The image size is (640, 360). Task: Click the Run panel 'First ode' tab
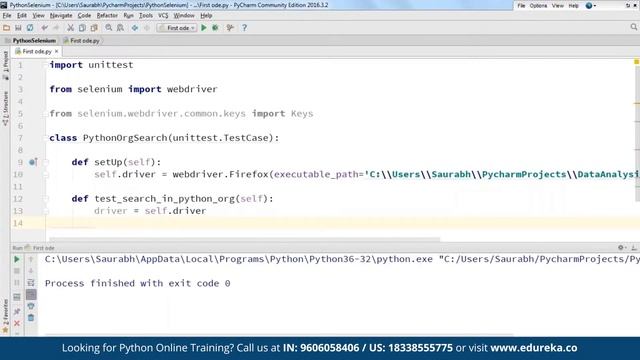[39, 248]
